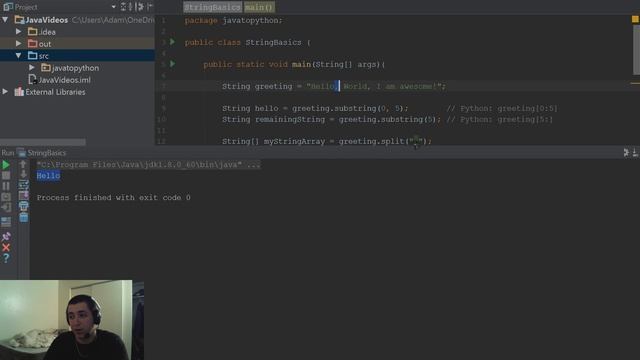Click the yellow inspection indicator square
The width and height of the screenshot is (640, 360).
tap(635, 19)
